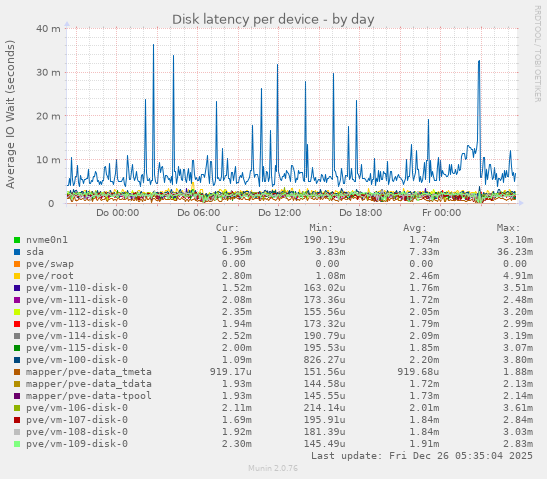Click the sda average value 7.33m
547x479 pixels.
pos(424,252)
